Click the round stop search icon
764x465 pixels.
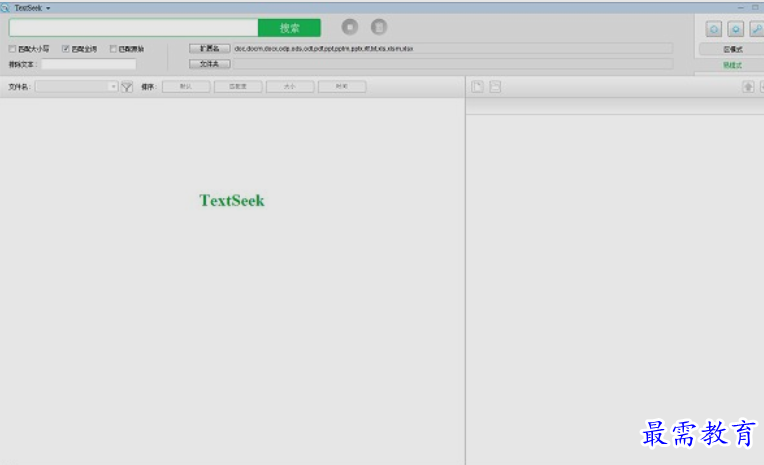[350, 27]
